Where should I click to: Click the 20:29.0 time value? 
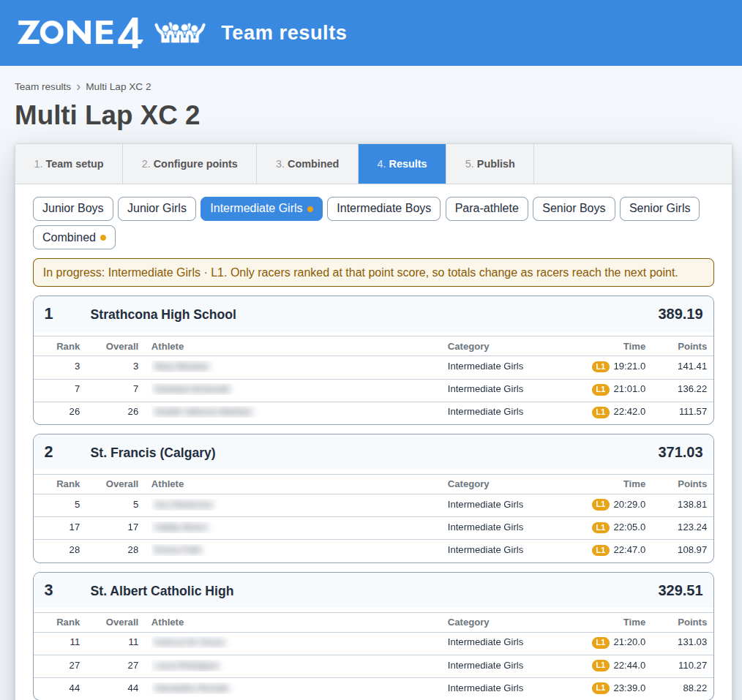coord(629,504)
